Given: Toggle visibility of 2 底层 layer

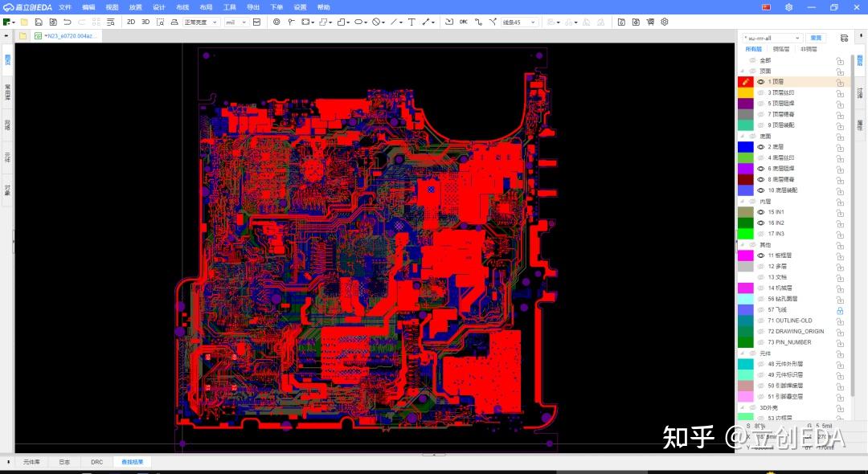Looking at the screenshot, I should pos(760,147).
